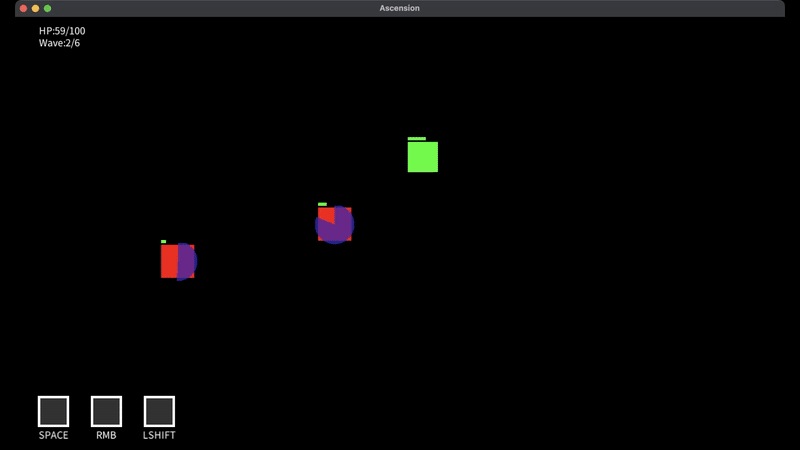Click the "SPACE" key label text

coord(53,435)
